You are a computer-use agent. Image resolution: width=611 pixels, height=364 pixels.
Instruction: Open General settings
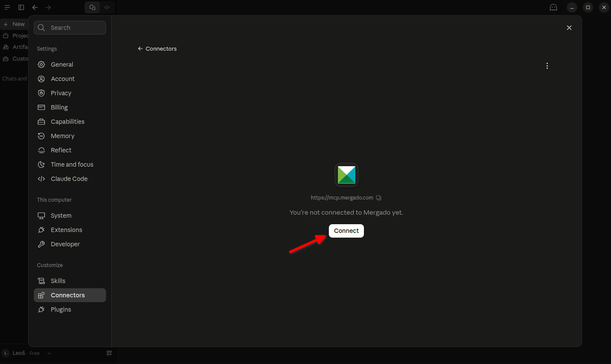point(70,64)
